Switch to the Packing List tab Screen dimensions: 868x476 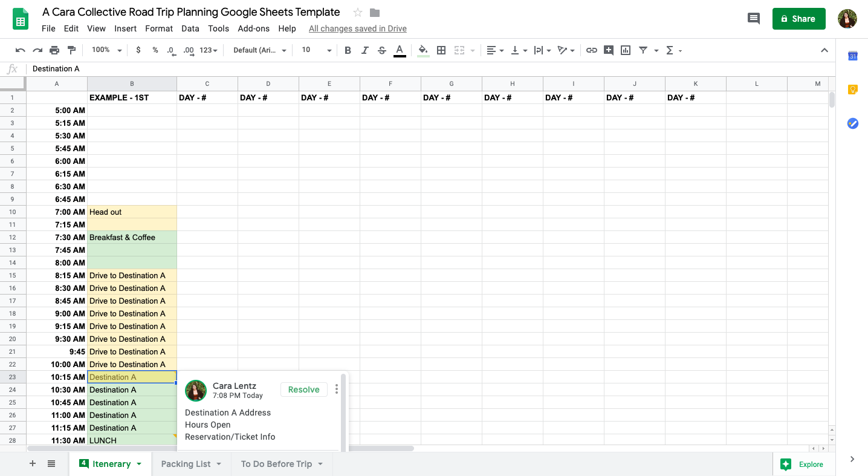point(191,464)
